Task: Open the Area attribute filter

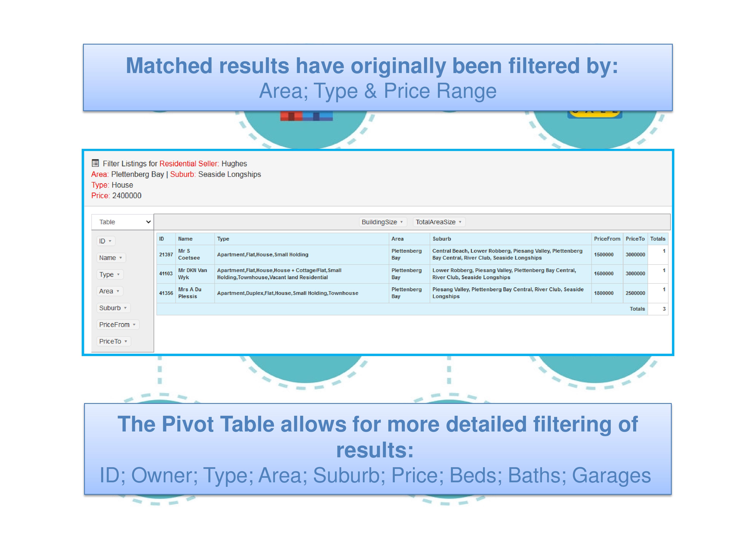Action: [118, 291]
